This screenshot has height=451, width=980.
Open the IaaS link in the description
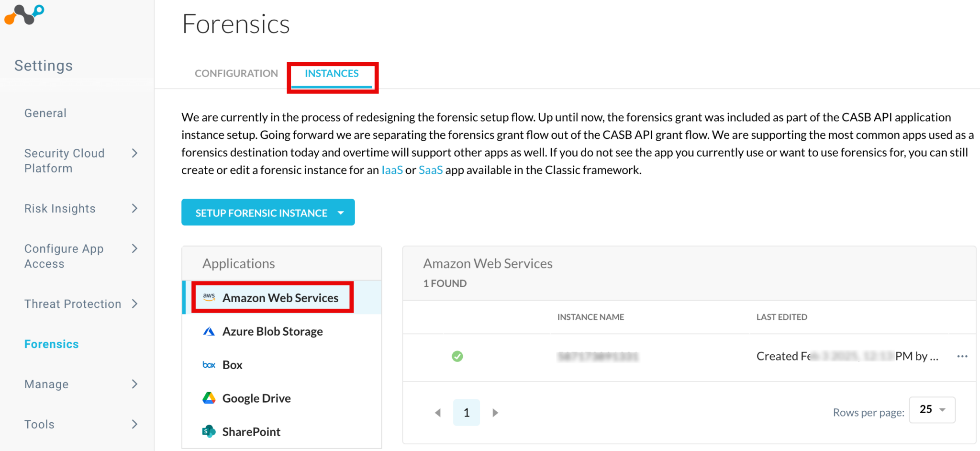[392, 169]
